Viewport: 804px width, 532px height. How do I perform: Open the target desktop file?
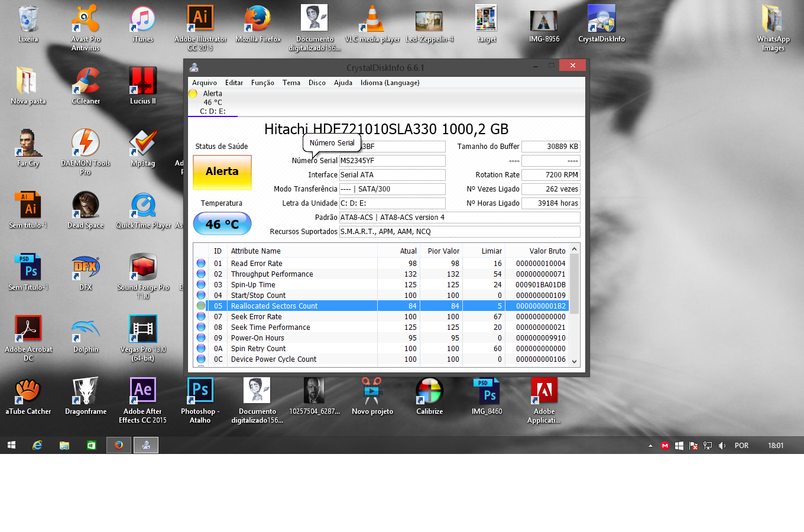point(487,24)
